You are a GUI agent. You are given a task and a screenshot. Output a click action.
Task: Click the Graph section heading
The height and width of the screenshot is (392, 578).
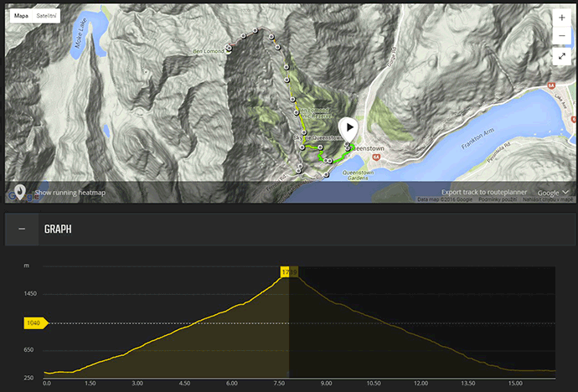(x=58, y=229)
